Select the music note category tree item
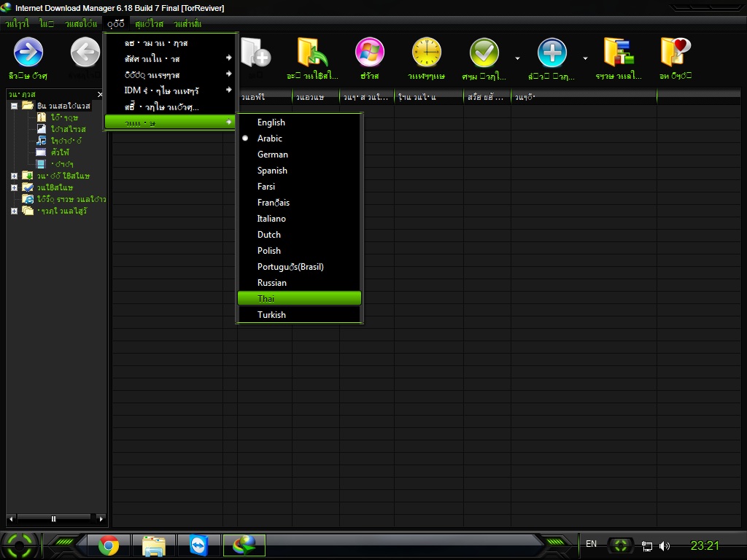This screenshot has height=560, width=747. [60, 141]
